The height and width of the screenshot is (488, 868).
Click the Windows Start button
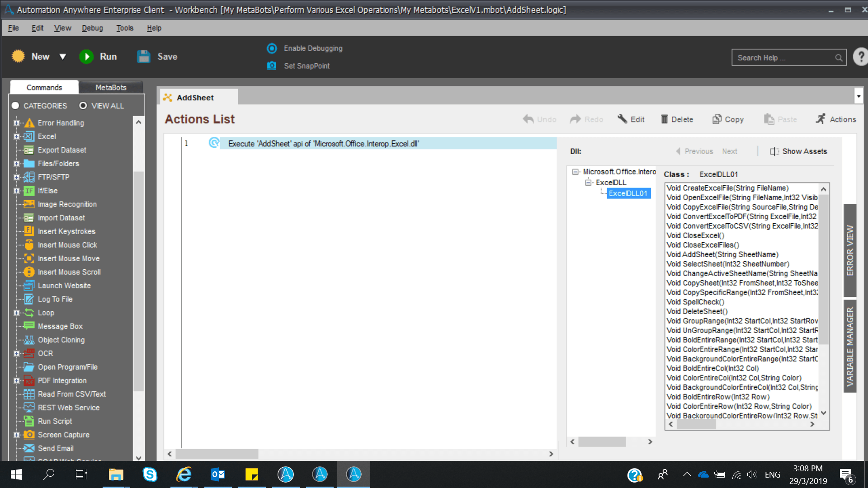tap(16, 474)
